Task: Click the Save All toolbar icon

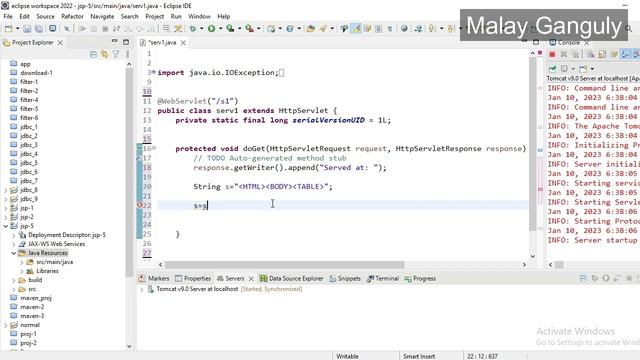Action: tap(39, 29)
